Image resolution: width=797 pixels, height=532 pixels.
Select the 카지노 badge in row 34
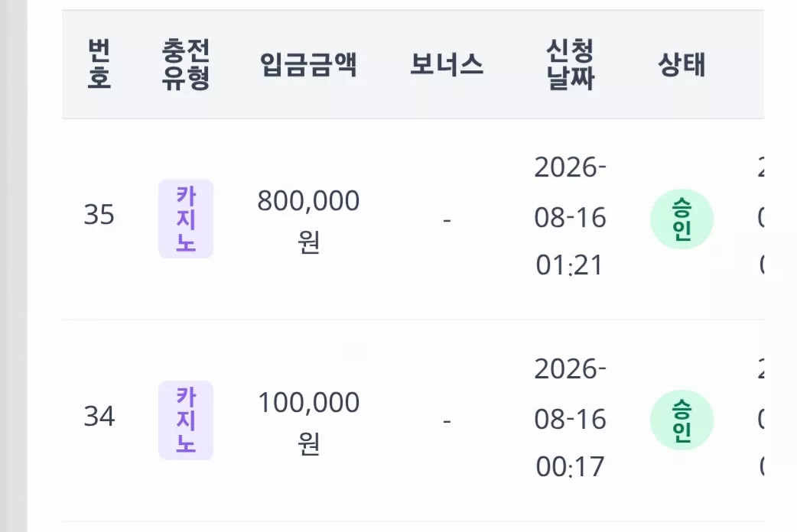coord(186,420)
